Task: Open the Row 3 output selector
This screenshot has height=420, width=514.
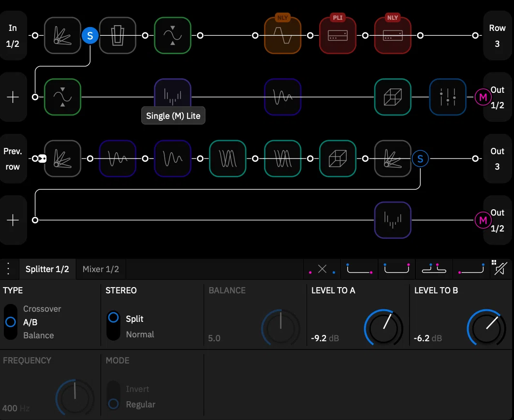Action: click(497, 35)
